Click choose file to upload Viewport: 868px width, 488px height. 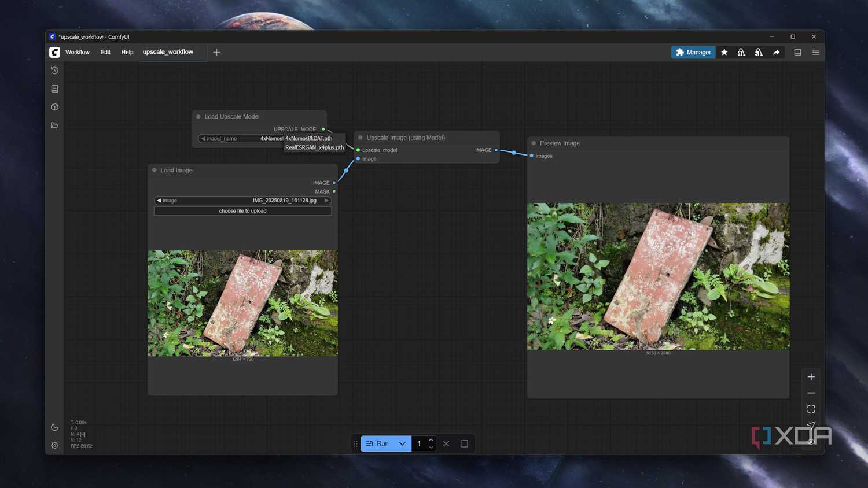point(242,211)
